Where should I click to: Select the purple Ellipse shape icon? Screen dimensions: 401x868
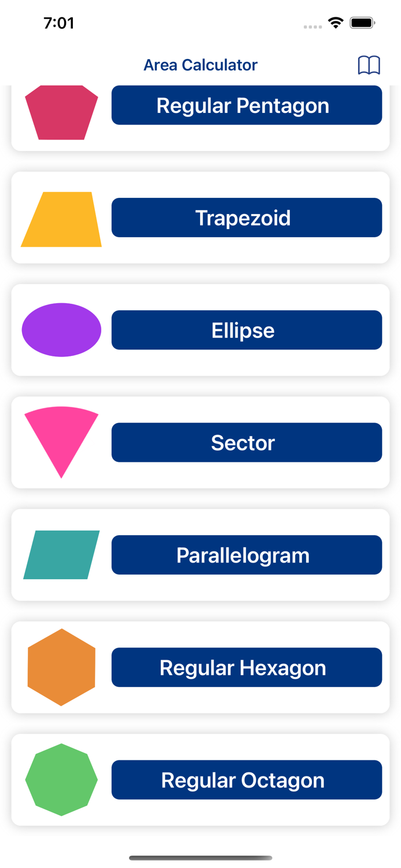pyautogui.click(x=61, y=330)
